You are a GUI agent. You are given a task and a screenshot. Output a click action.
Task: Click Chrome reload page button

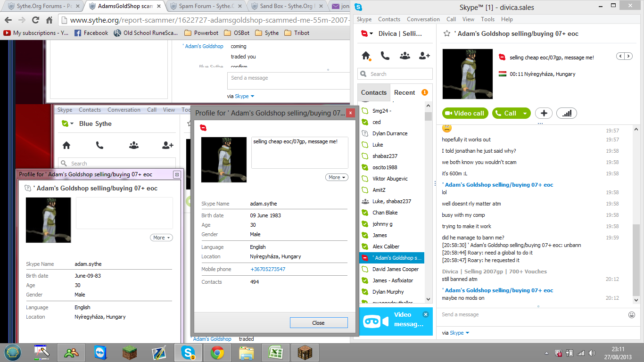(35, 20)
